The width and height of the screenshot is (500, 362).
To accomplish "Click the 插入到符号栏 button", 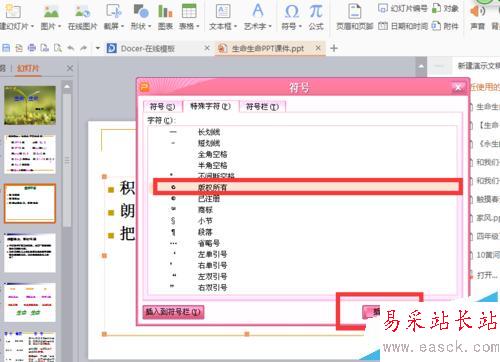I will click(173, 312).
